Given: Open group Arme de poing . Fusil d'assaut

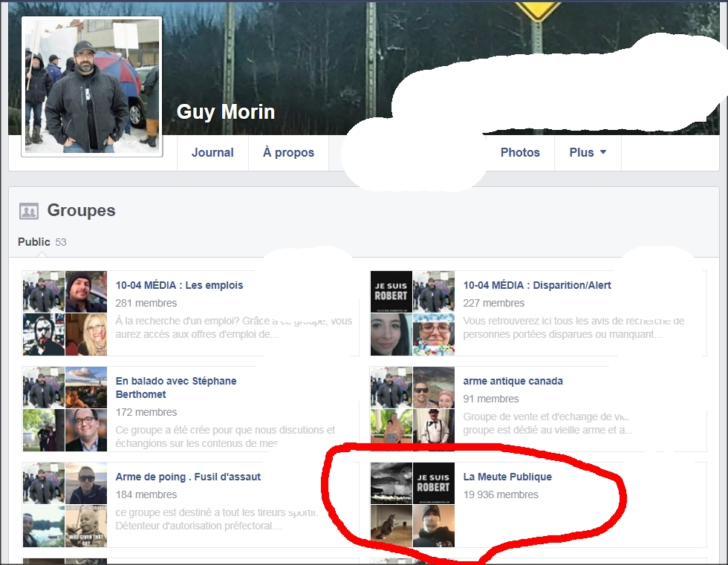Looking at the screenshot, I should (188, 477).
